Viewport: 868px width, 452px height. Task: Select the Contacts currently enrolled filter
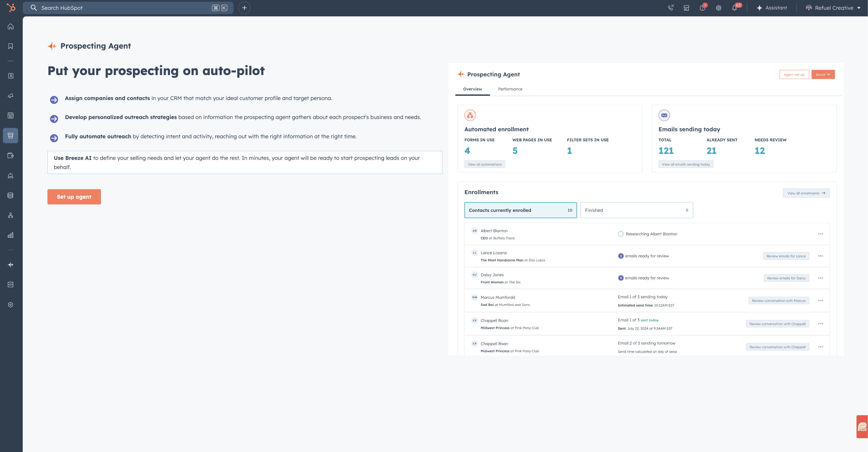520,210
